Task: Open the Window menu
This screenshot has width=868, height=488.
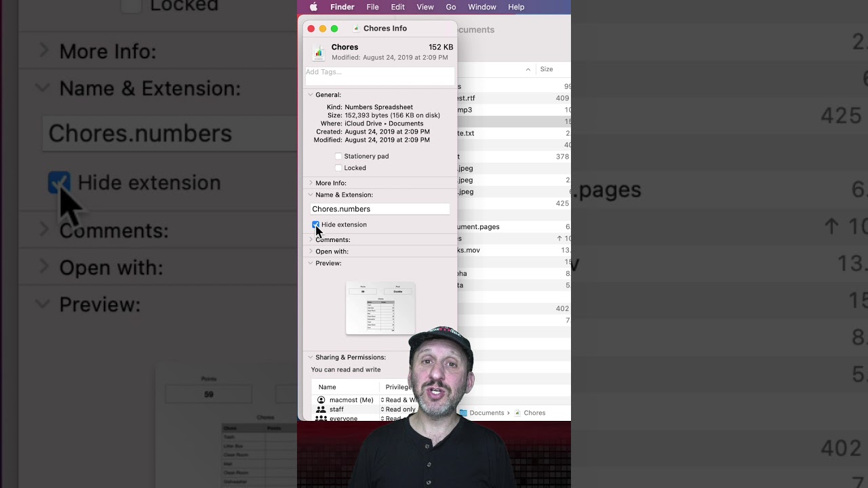Action: (482, 7)
